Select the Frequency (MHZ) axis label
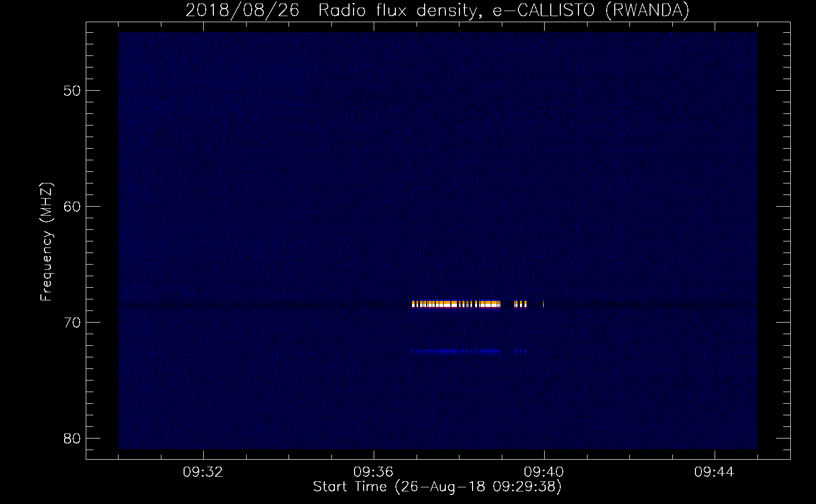This screenshot has width=816, height=504. 46,242
